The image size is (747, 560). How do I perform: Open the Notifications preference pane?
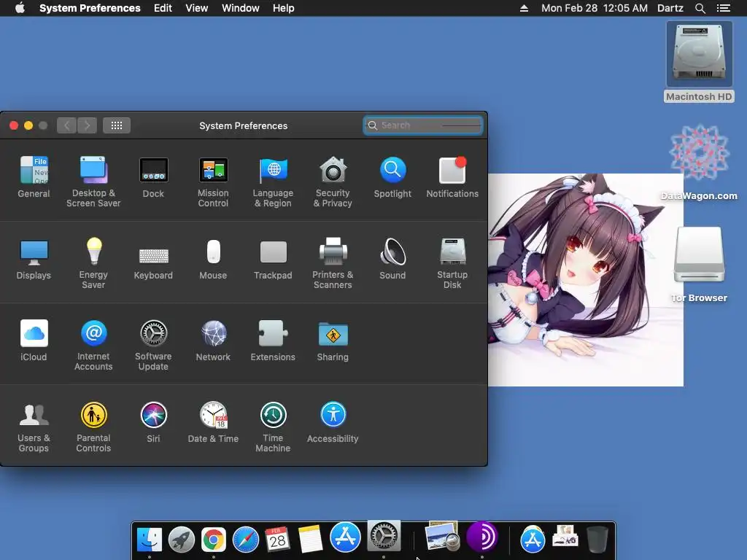tap(452, 176)
